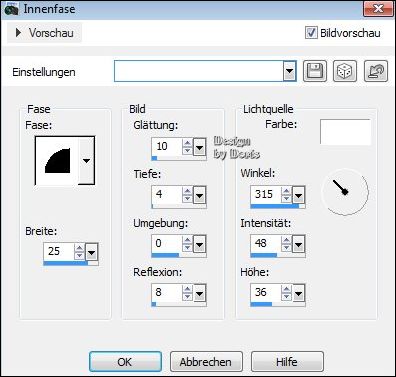Image resolution: width=396 pixels, height=377 pixels.
Task: Click the Reflexion value field showing 8
Action: [167, 293]
